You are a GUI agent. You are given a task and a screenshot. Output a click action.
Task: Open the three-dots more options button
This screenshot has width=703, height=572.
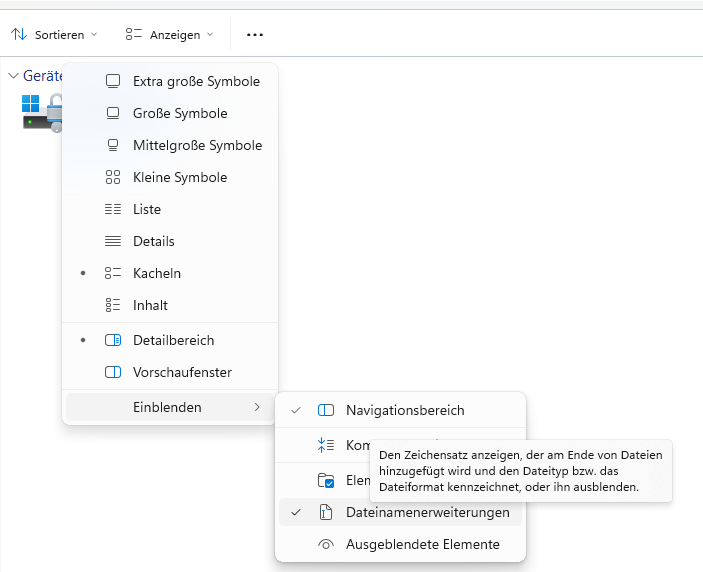(255, 34)
